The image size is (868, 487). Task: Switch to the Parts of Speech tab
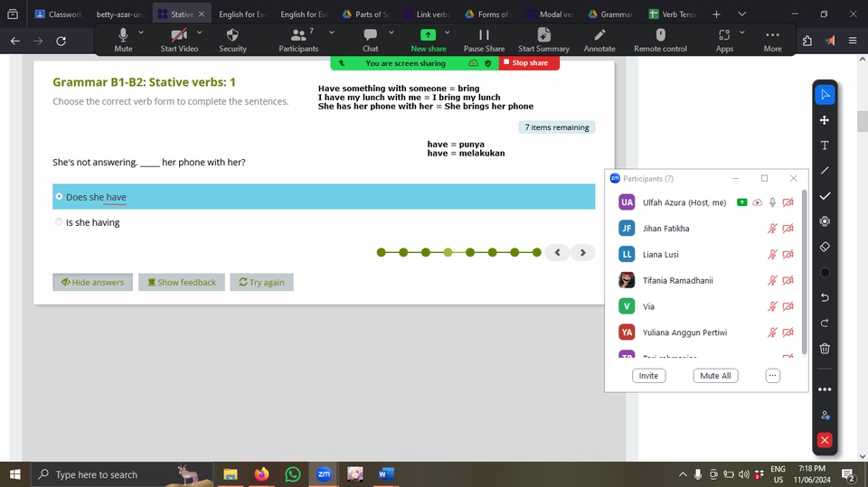pos(366,14)
